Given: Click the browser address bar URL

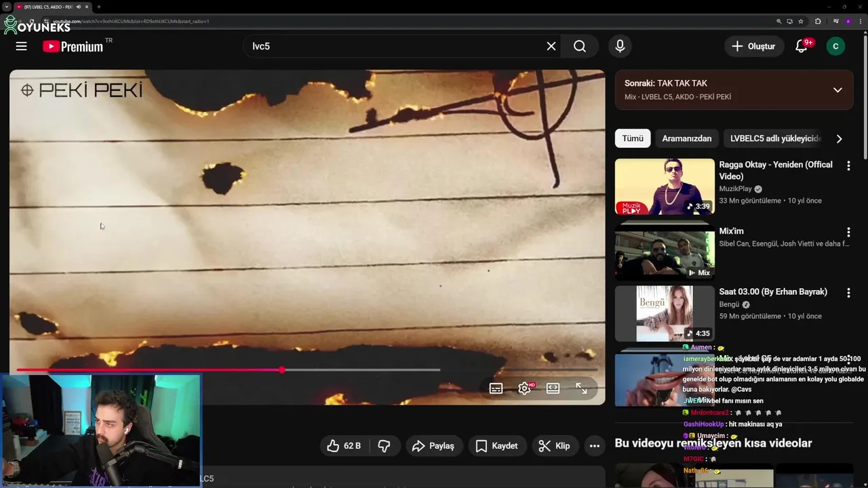Looking at the screenshot, I should [131, 21].
